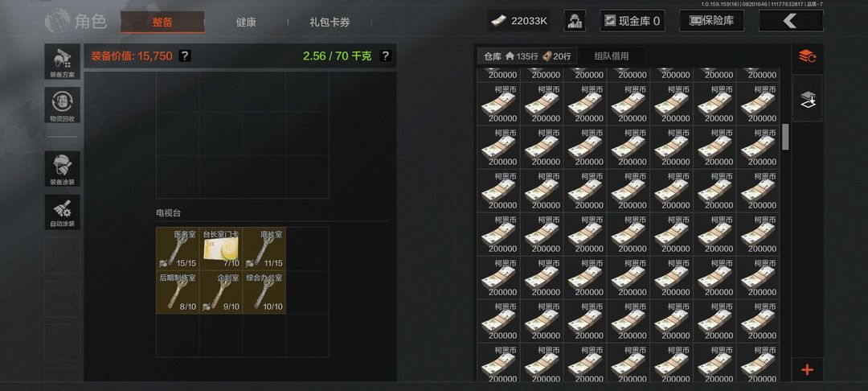Select the 医务室 key item
The height and width of the screenshot is (391, 868).
[x=178, y=249]
